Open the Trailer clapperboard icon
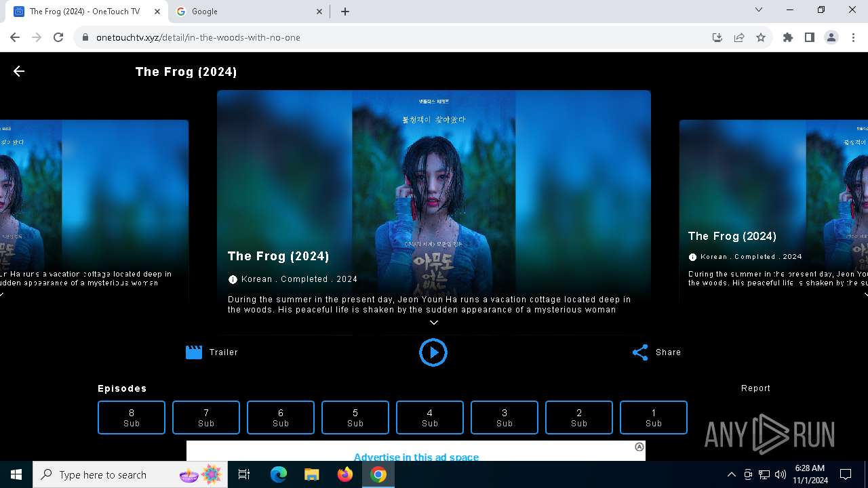Viewport: 868px width, 488px height. click(x=194, y=352)
